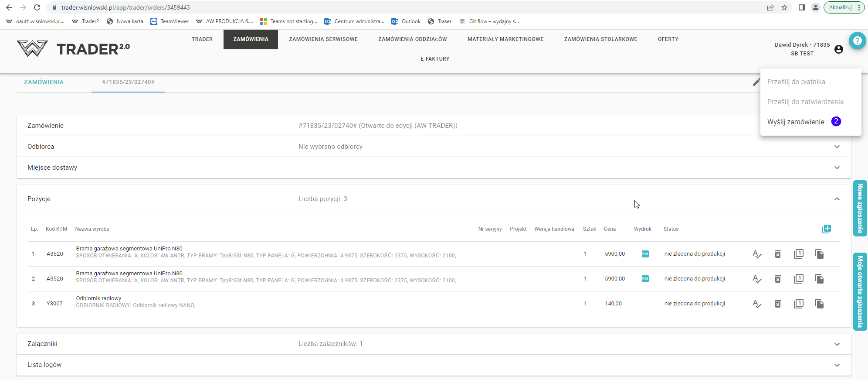Open the teal help question mark button

point(857,41)
